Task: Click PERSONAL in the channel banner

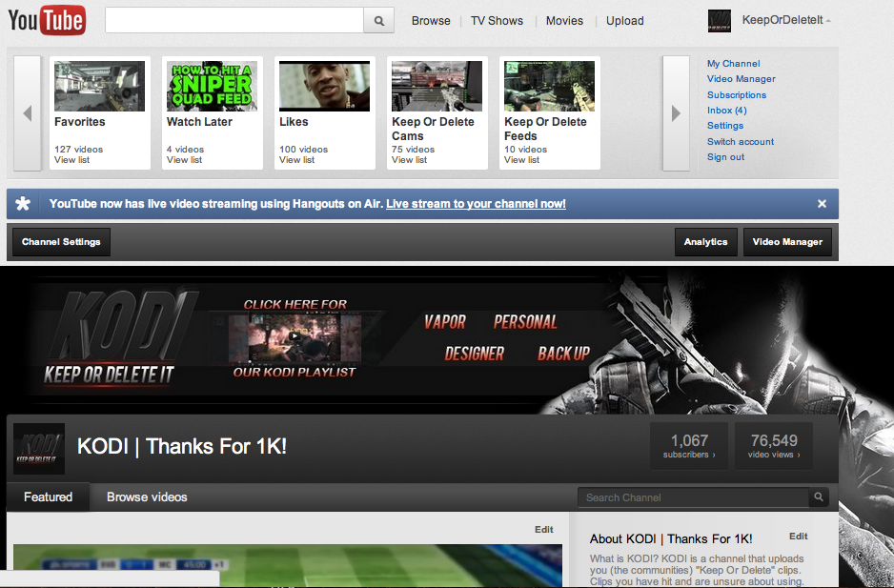Action: pyautogui.click(x=525, y=322)
